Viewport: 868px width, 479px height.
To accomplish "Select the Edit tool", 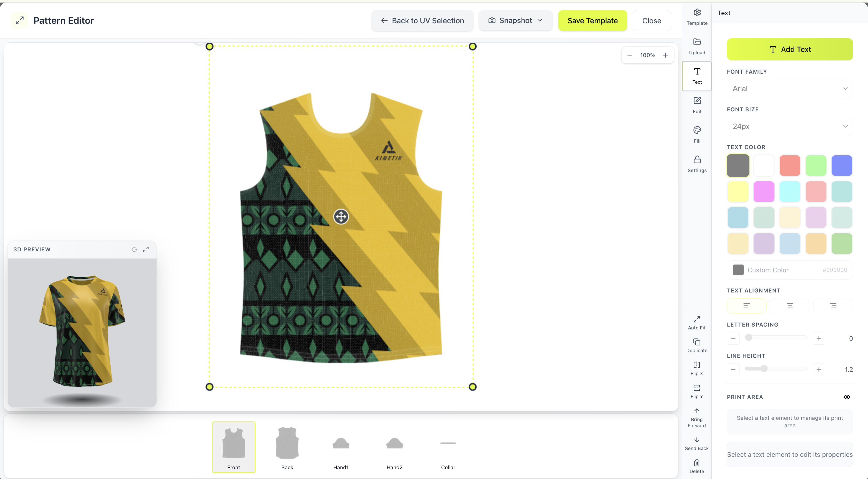I will [x=697, y=105].
